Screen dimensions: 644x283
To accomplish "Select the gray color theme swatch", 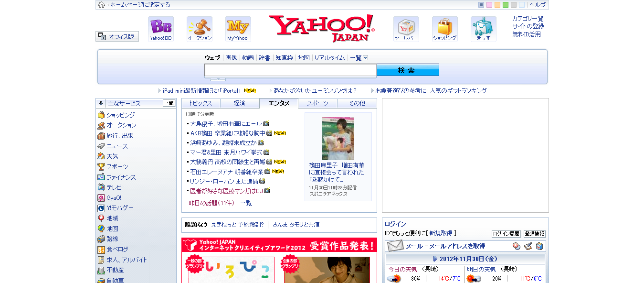I will click(x=514, y=5).
